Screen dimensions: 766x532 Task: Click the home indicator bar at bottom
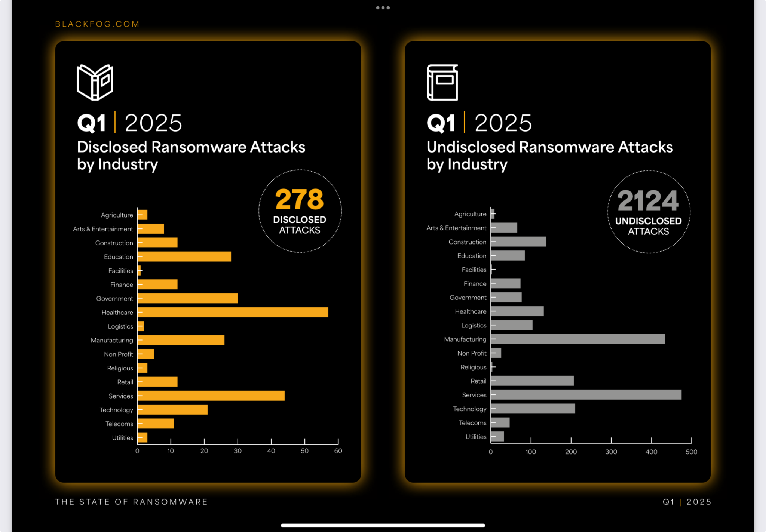point(383,525)
